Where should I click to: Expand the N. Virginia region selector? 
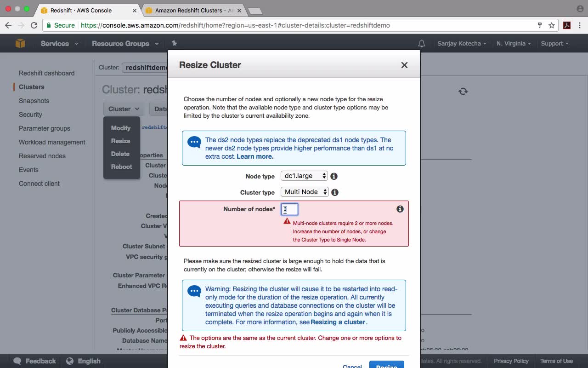514,44
